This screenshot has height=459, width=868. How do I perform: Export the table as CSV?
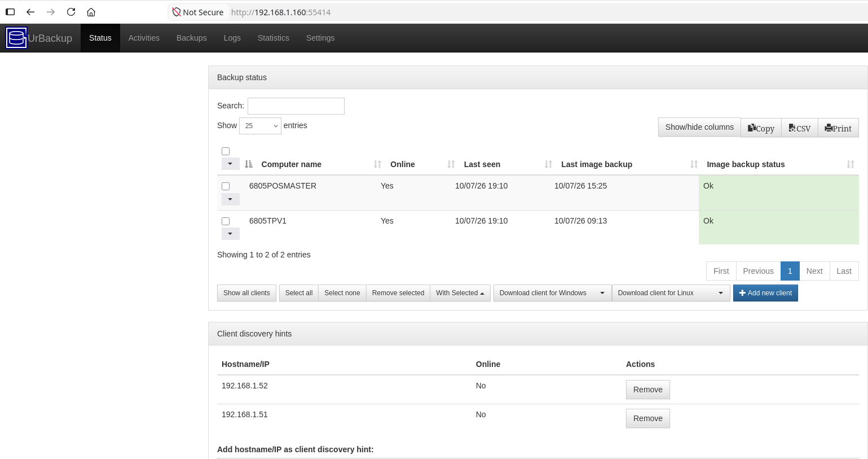pos(800,128)
